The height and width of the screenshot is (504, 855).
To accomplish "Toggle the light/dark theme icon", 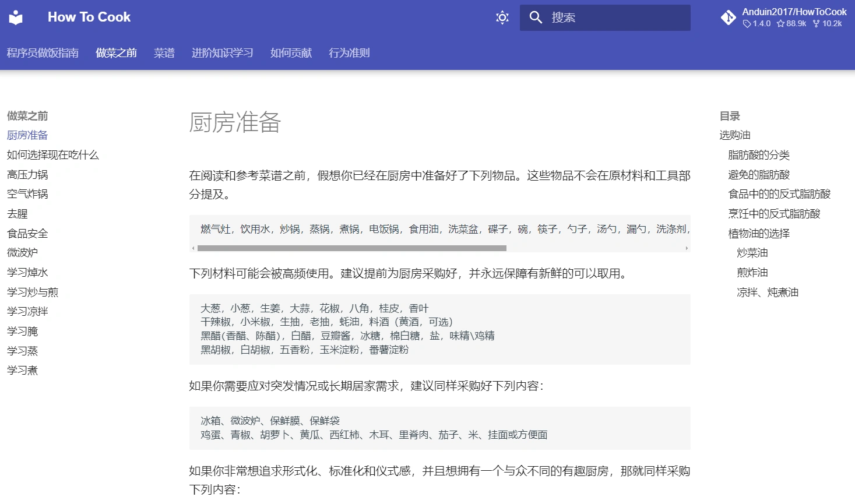I will [502, 17].
